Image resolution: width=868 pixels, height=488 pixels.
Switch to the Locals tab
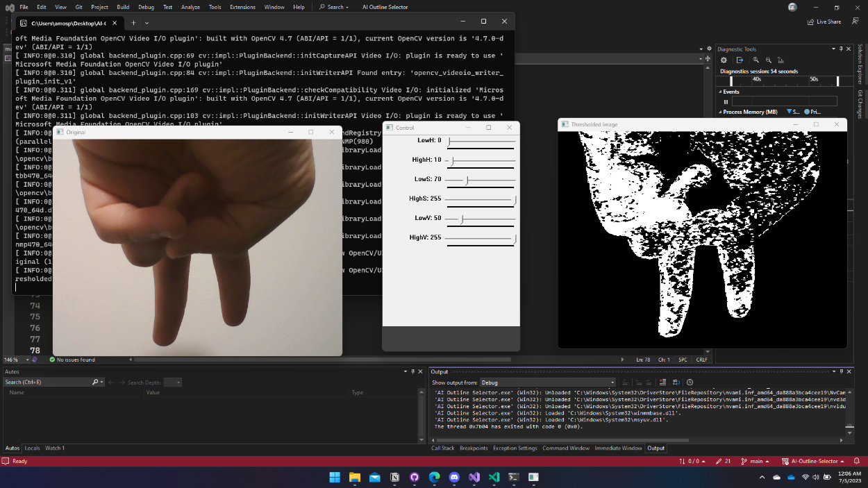point(32,448)
